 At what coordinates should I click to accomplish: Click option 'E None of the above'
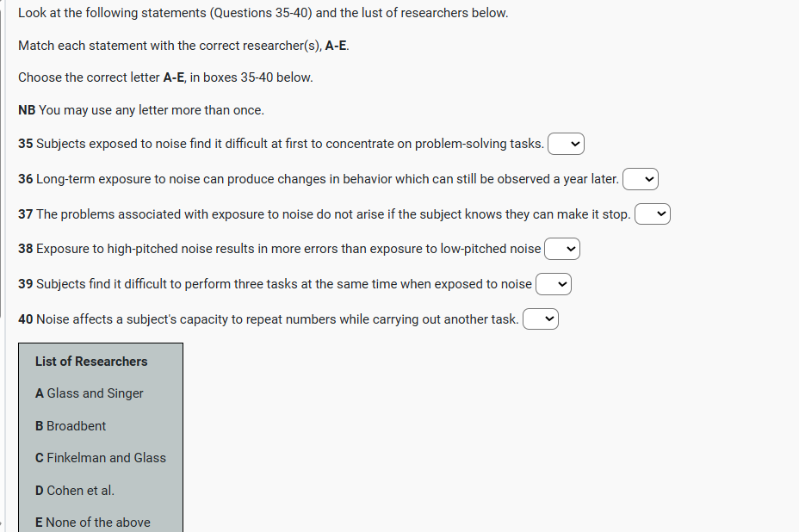click(93, 522)
